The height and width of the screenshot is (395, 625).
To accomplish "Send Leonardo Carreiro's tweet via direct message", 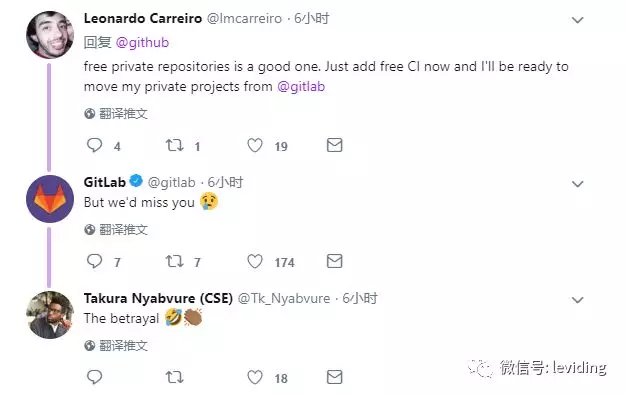I will (x=334, y=145).
